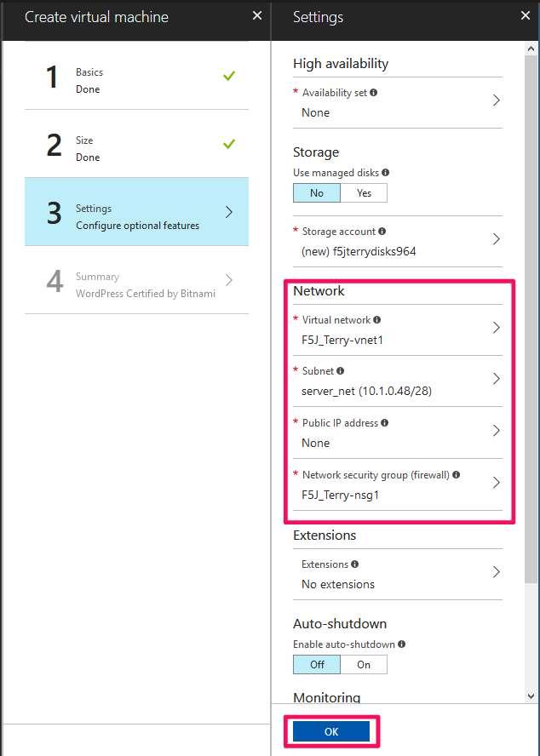Turn auto-shutdown Off

click(x=317, y=664)
